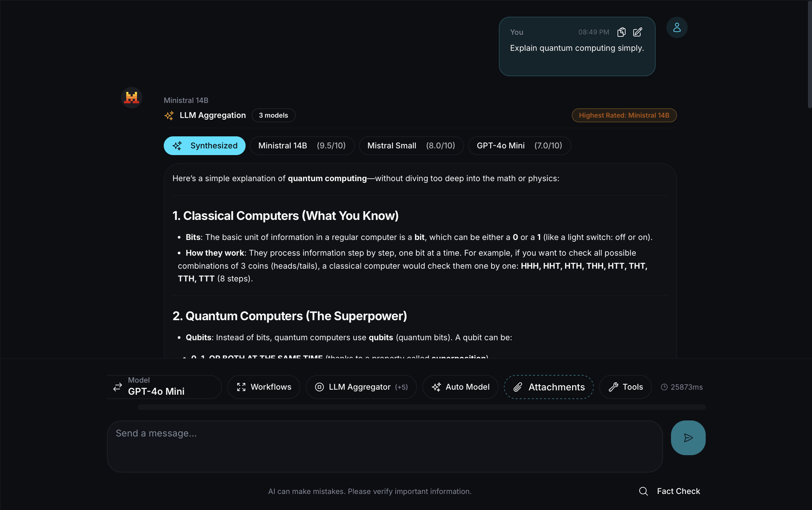Click the user profile avatar
Image resolution: width=812 pixels, height=510 pixels.
coord(677,27)
